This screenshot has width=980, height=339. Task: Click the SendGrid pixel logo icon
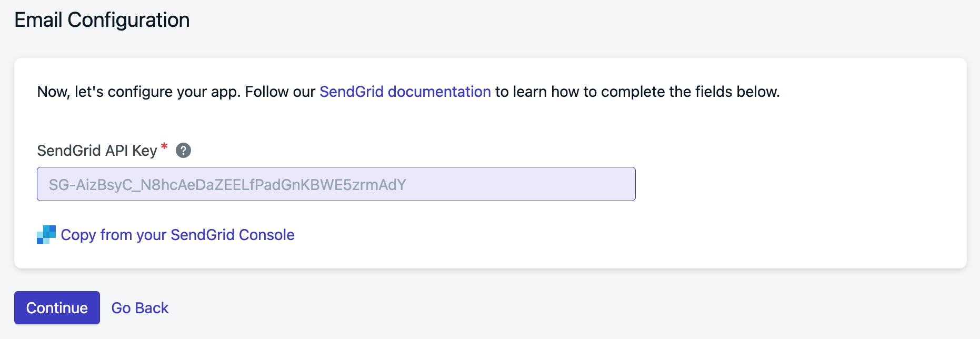[46, 235]
